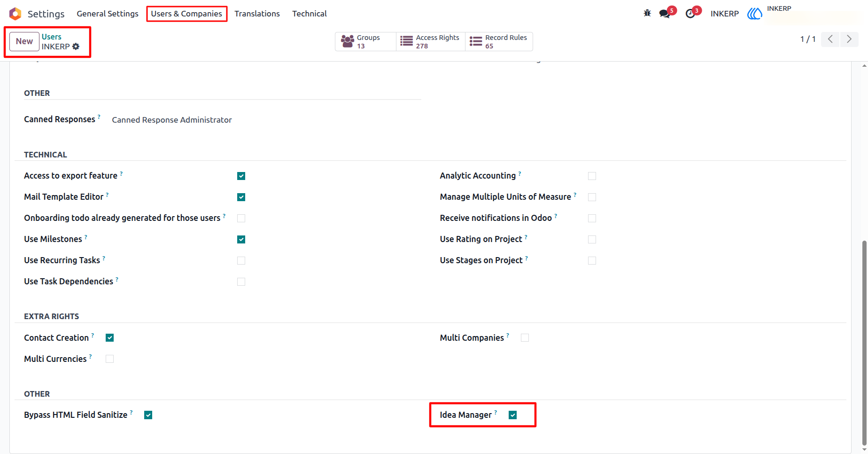Enable Receive notifications in Odoo checkbox
Viewport: 868px width, 454px height.
point(592,218)
